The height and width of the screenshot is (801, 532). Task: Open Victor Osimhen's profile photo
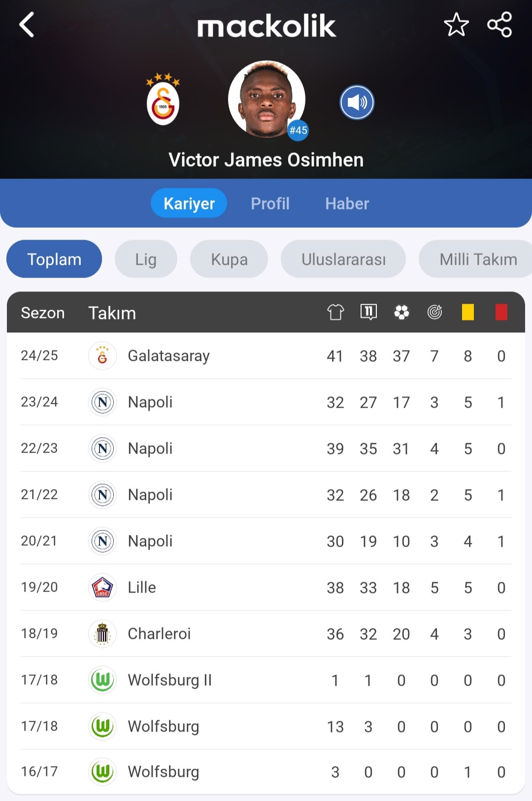pyautogui.click(x=266, y=99)
